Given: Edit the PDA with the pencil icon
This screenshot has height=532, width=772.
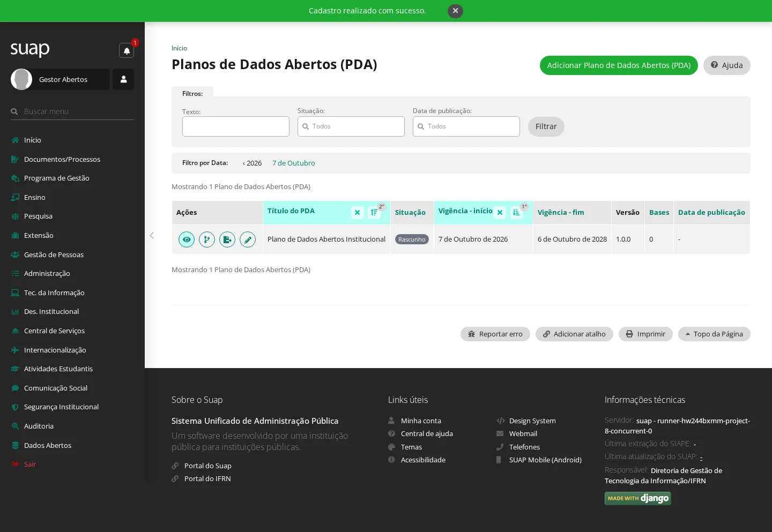Looking at the screenshot, I should 248,239.
